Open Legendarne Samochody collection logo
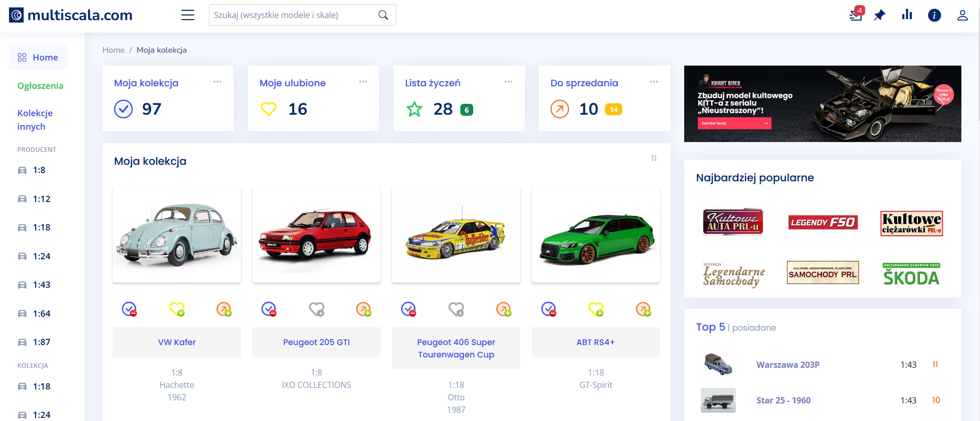The height and width of the screenshot is (421, 980). coord(733,274)
